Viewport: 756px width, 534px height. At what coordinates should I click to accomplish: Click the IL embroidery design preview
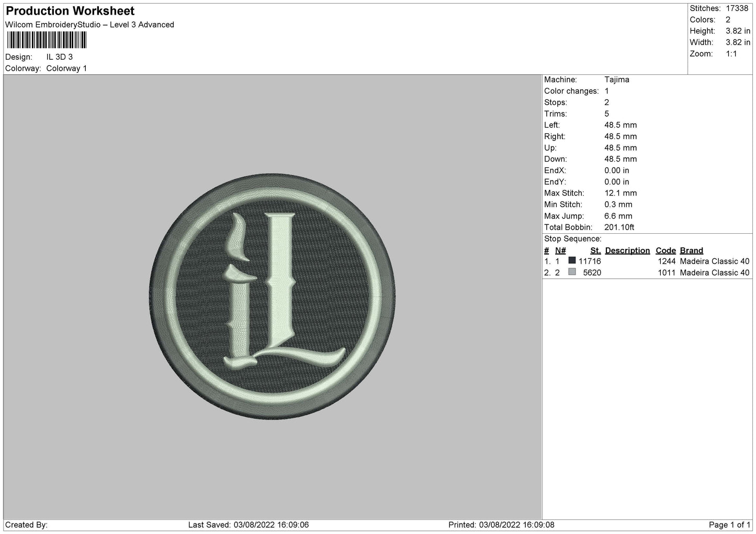(x=273, y=297)
